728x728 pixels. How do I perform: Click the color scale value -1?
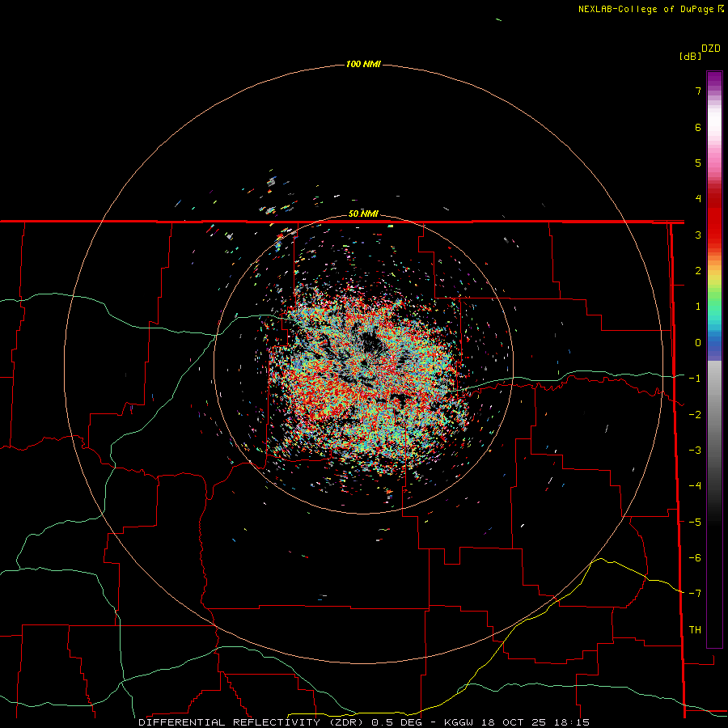[695, 379]
